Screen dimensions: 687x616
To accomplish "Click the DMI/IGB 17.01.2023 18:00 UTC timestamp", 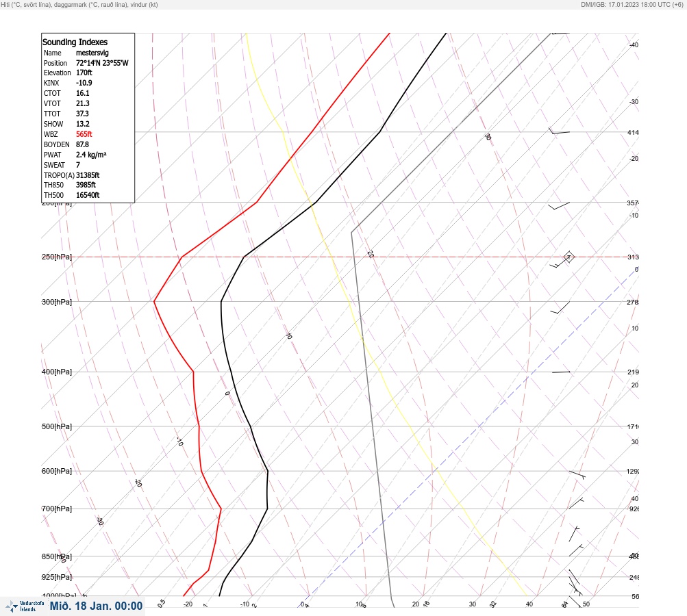I will point(632,4).
